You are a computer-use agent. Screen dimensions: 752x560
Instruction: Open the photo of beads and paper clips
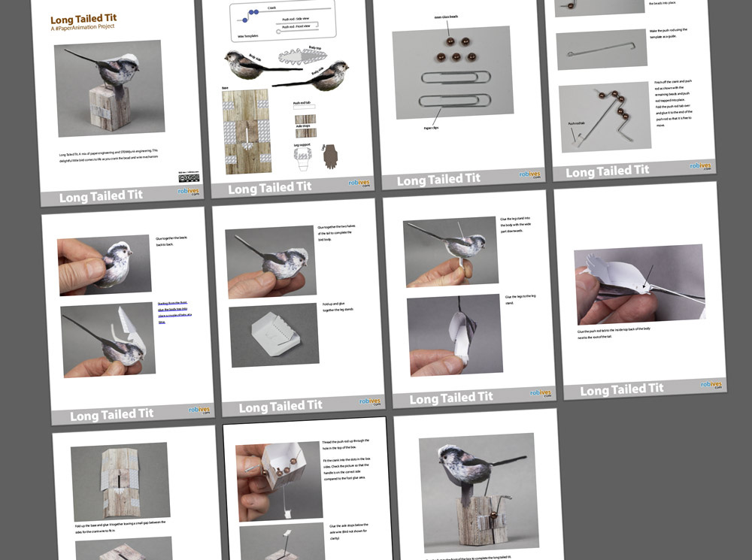[453, 72]
